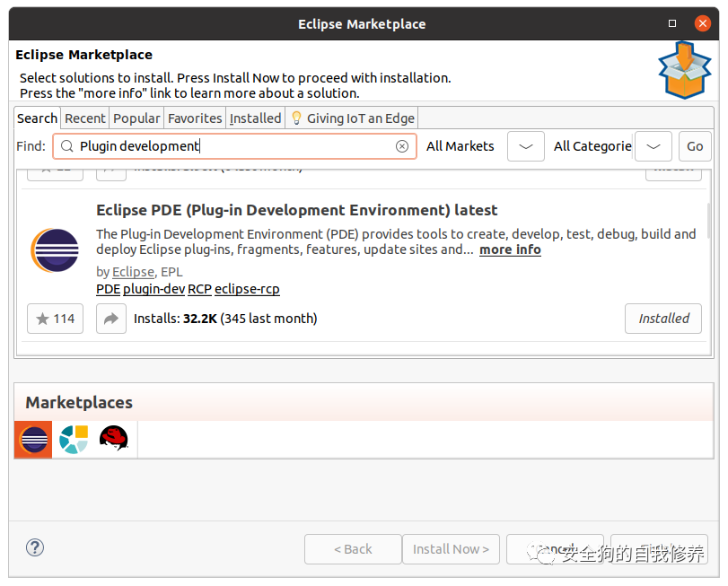The image size is (728, 586).
Task: Star the Eclipse PDE entry with 114 favorites
Action: (56, 319)
